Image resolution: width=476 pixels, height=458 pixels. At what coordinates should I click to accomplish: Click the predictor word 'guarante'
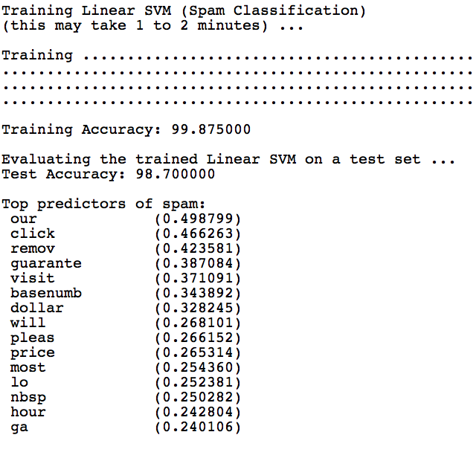[x=46, y=264]
